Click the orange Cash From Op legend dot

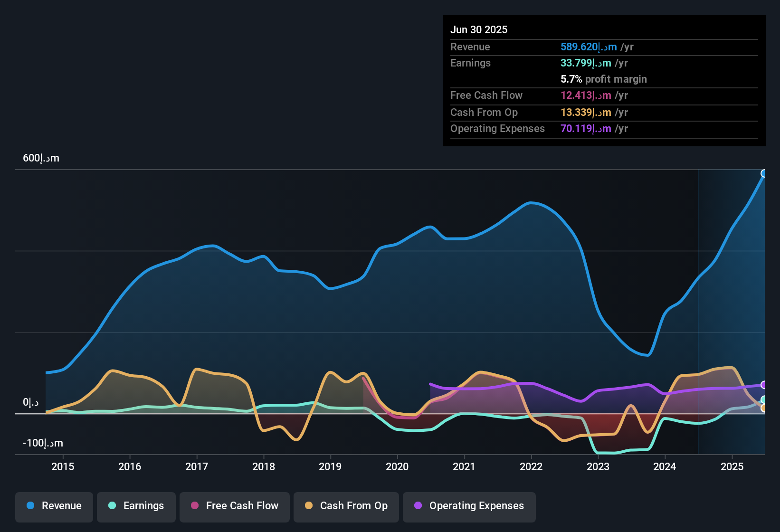click(x=309, y=506)
